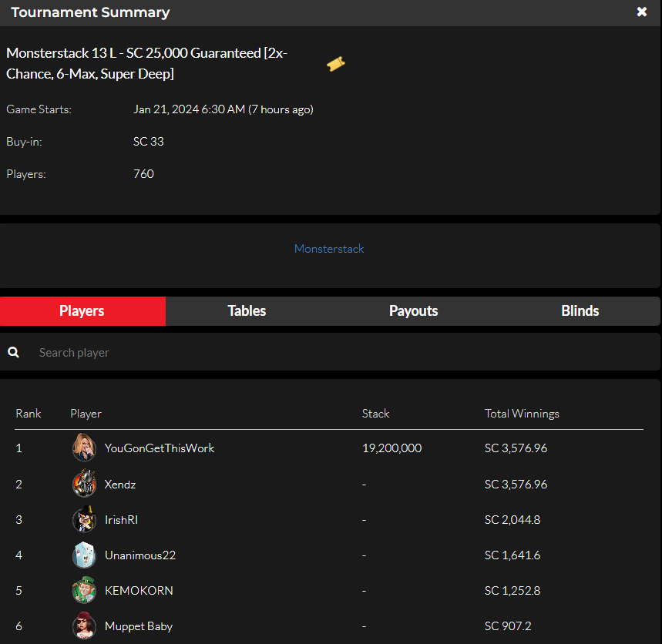Click YouGonGetThisWork's SC 3,576.96 winnings

[516, 448]
